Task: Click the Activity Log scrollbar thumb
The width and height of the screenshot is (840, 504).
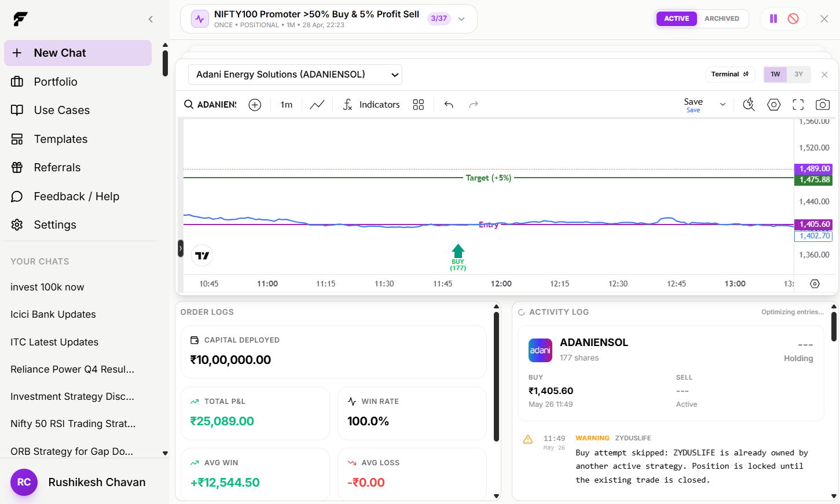Action: click(834, 327)
